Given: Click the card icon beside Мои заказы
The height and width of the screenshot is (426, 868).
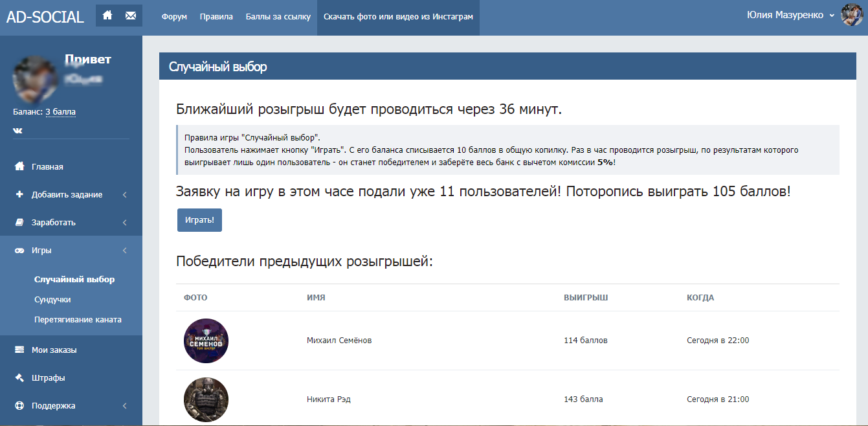Looking at the screenshot, I should [19, 350].
